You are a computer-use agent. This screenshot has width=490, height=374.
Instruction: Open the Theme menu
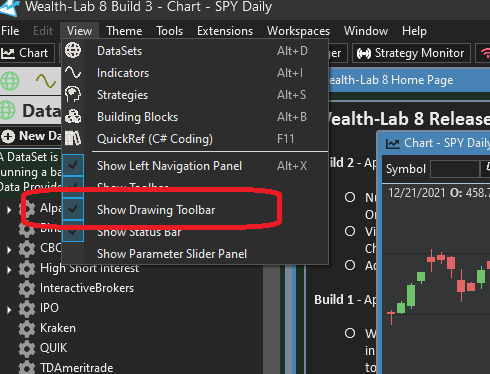124,31
